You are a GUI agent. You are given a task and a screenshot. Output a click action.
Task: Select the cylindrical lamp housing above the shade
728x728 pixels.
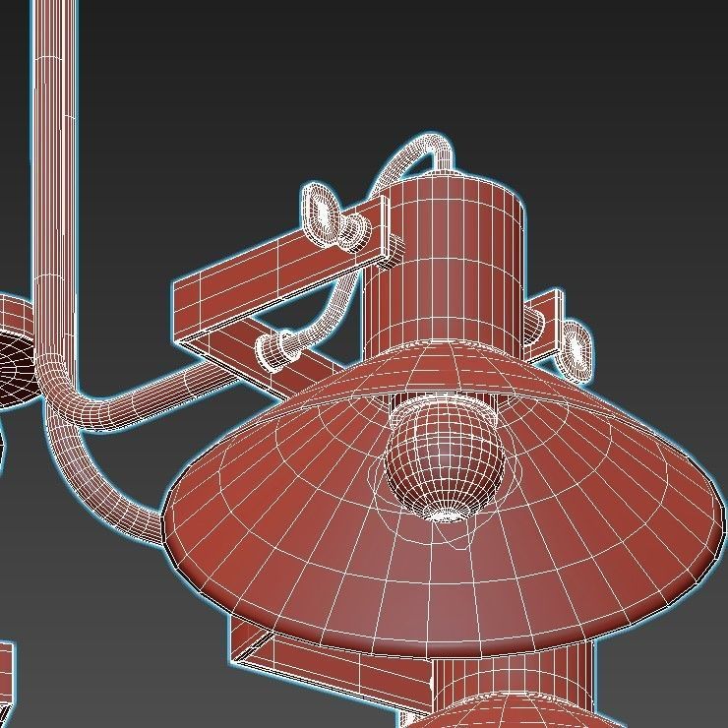click(445, 265)
